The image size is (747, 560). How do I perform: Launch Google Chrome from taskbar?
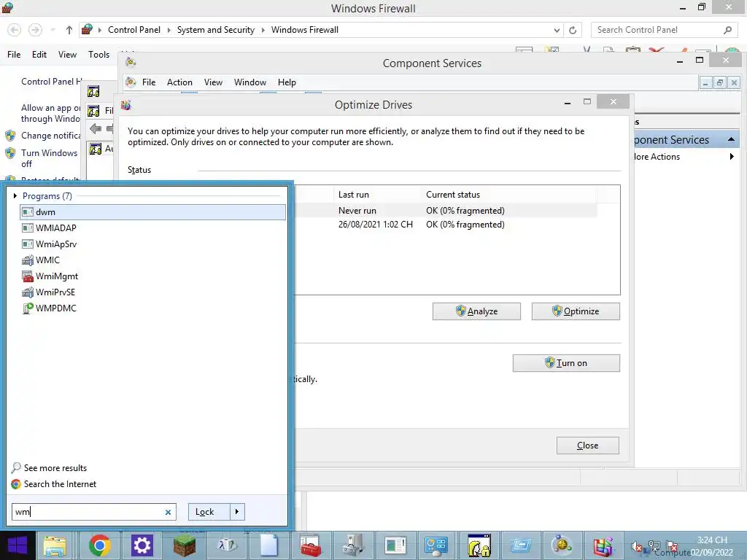tap(99, 545)
